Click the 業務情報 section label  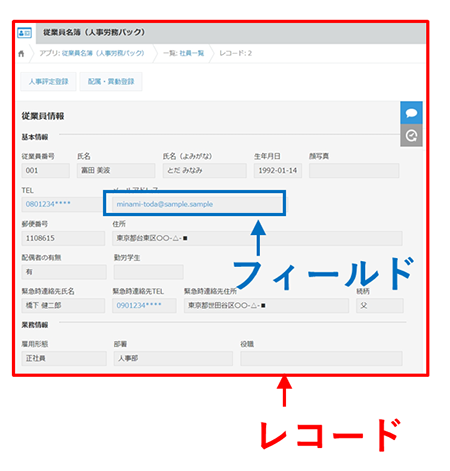[35, 325]
